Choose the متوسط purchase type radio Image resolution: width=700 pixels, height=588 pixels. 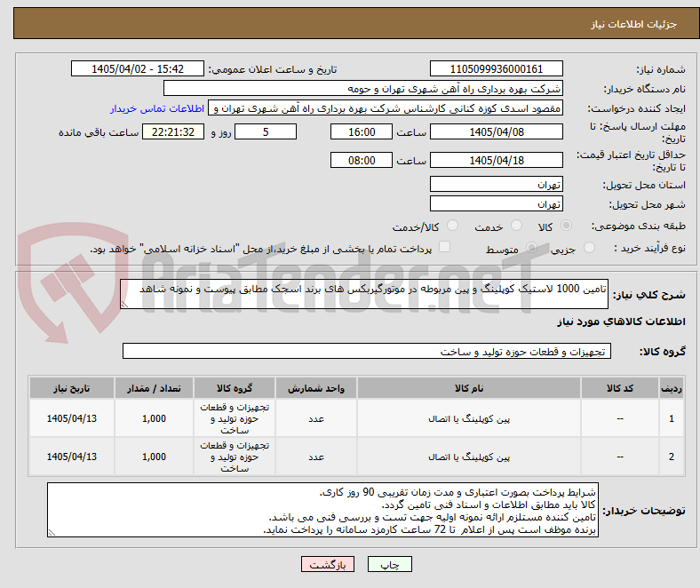(531, 247)
